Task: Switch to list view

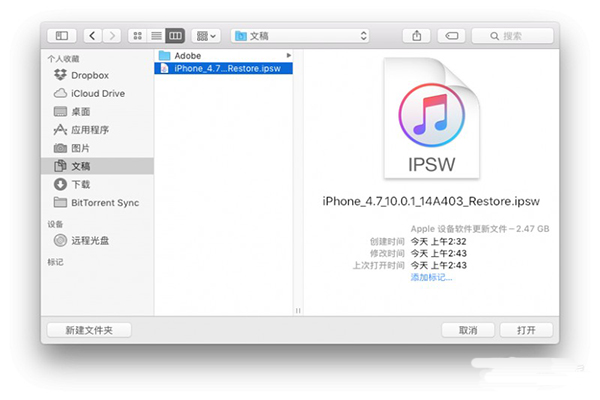Action: [156, 36]
